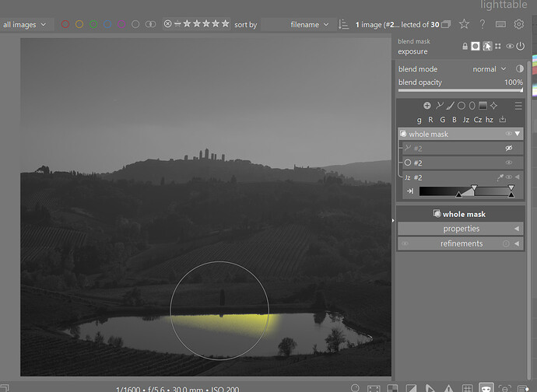The width and height of the screenshot is (537, 392).
Task: Adjust the blend opacity slider
Action: coord(461,90)
